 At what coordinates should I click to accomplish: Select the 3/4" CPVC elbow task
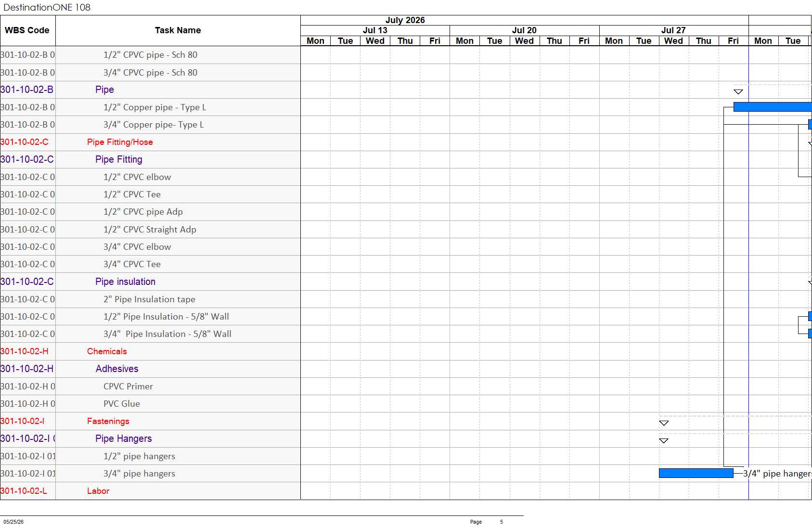[137, 247]
